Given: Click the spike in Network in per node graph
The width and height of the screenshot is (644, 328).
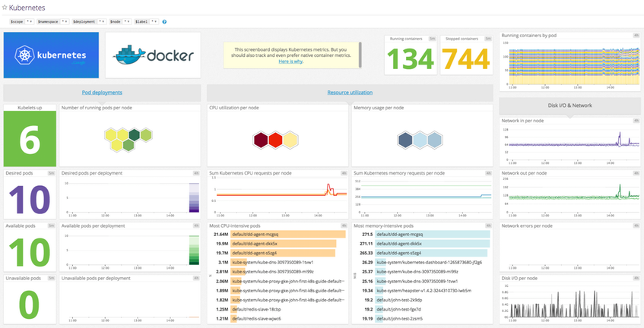Looking at the screenshot, I should coord(620,139).
